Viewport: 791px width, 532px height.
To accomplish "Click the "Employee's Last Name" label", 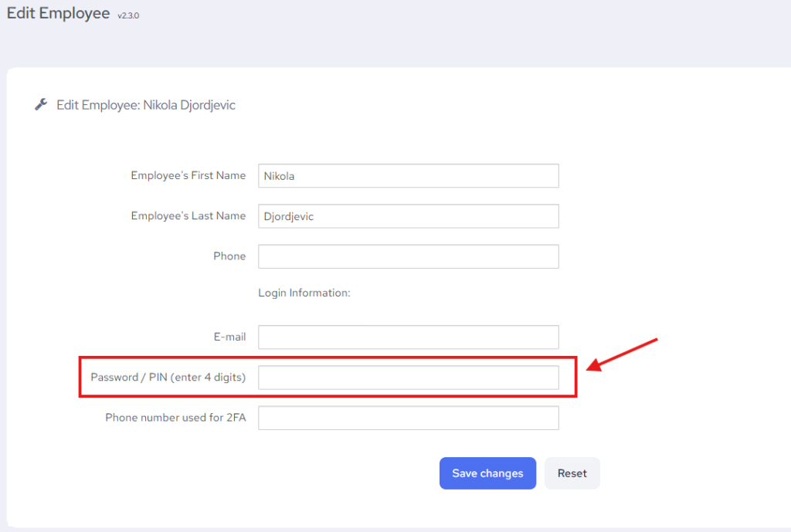I will point(188,216).
